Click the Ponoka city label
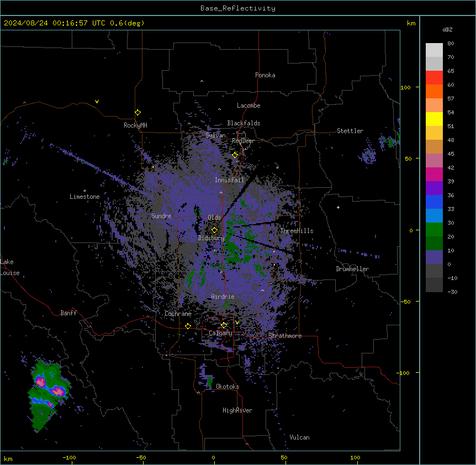 coord(265,75)
